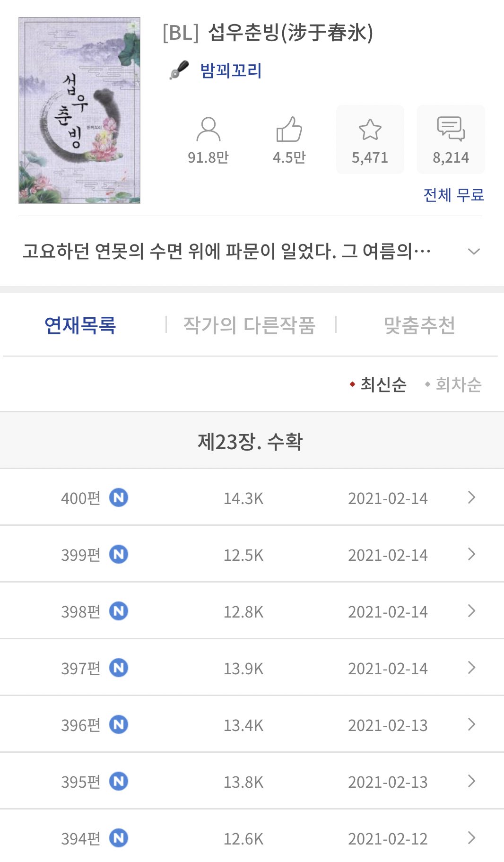
Task: Select the 연재목록 tab
Action: click(x=80, y=325)
